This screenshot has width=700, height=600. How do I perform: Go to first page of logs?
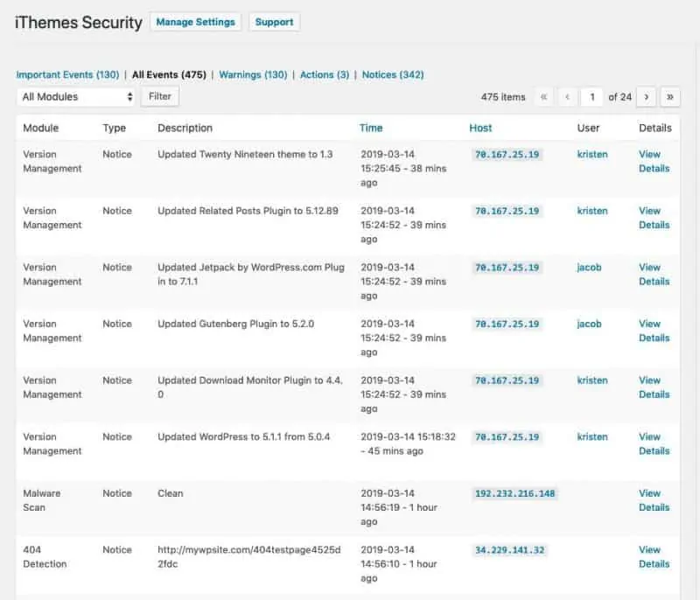coord(543,97)
